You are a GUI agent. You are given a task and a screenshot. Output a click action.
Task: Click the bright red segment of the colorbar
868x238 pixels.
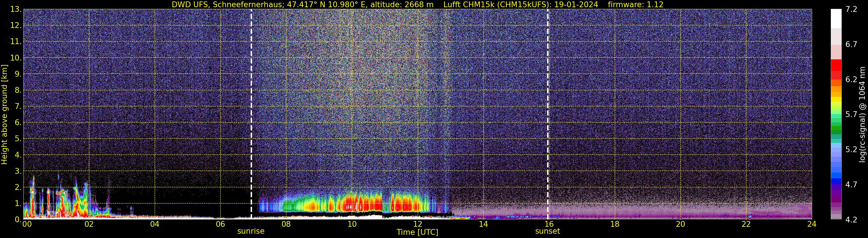point(836,65)
